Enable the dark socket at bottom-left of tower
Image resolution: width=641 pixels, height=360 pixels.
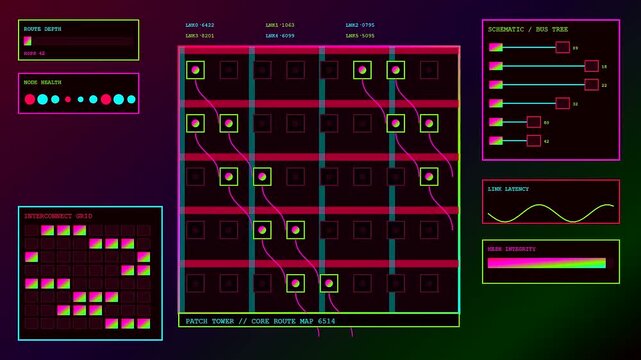click(195, 283)
